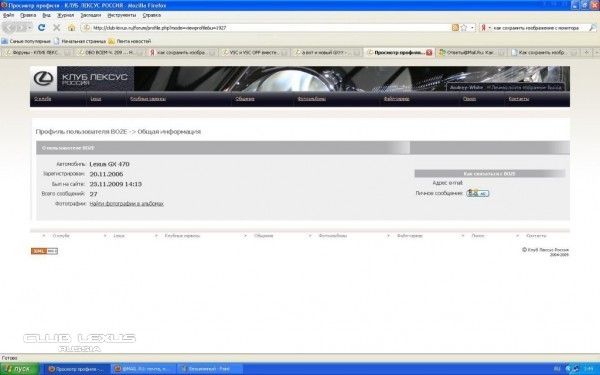
Task: Click the search magnifier icon in search box
Action: coord(592,28)
